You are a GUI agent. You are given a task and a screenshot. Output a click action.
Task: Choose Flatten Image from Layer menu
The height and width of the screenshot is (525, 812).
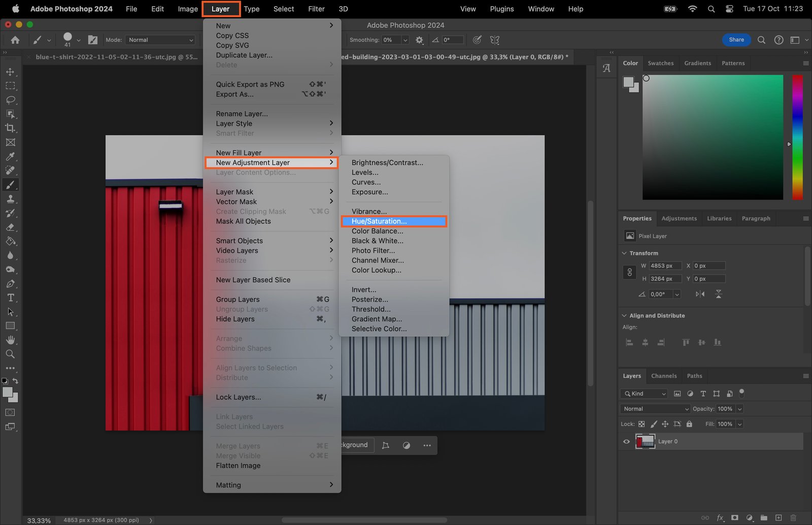coord(238,466)
